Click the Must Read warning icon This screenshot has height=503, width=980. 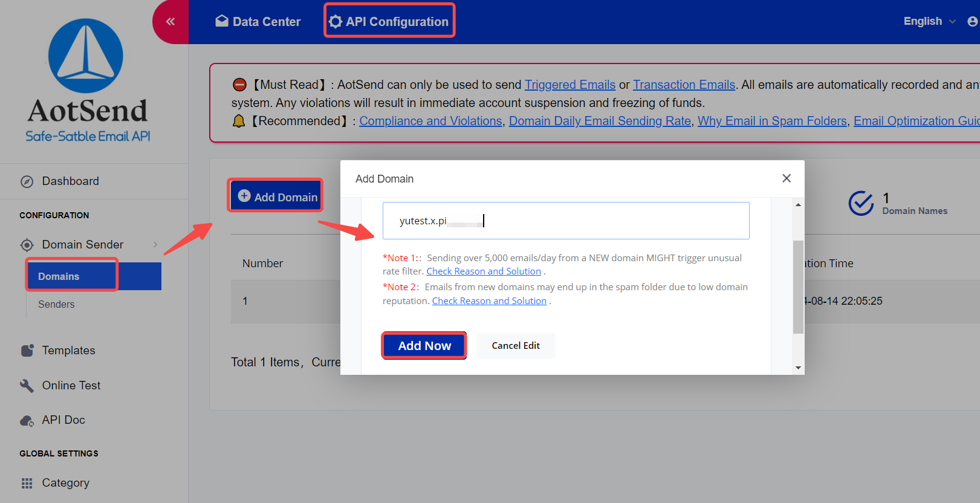click(239, 85)
